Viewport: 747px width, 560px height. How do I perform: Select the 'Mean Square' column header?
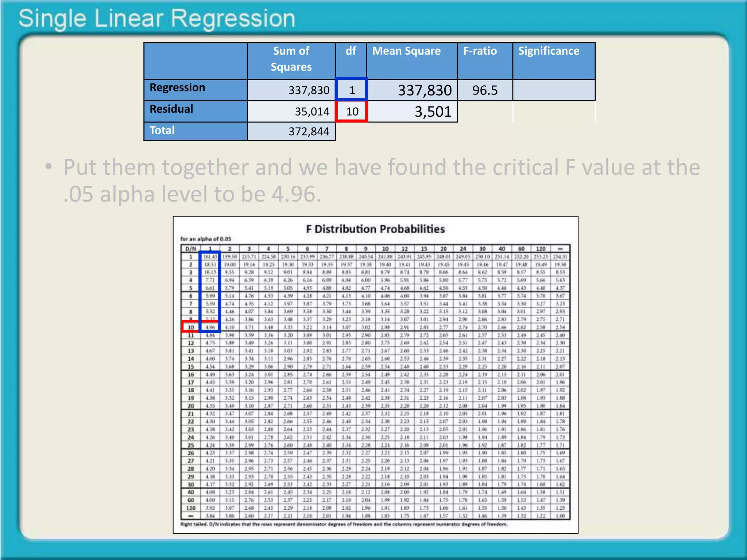(406, 51)
